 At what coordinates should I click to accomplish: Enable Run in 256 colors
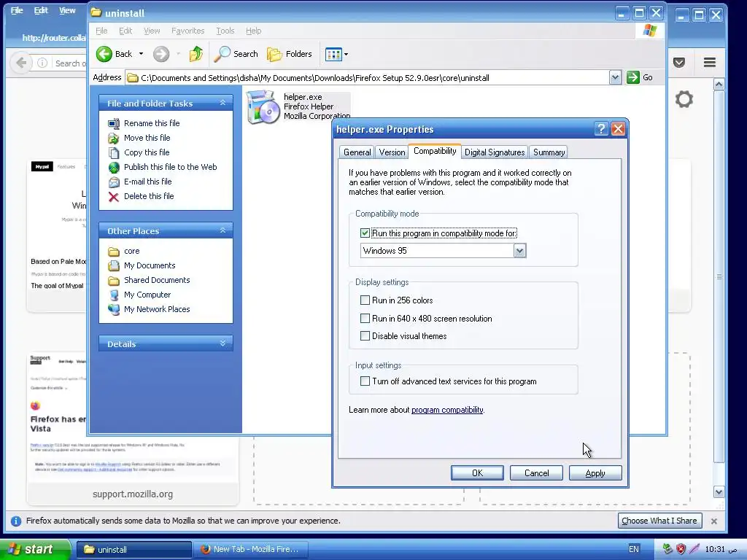click(x=365, y=300)
